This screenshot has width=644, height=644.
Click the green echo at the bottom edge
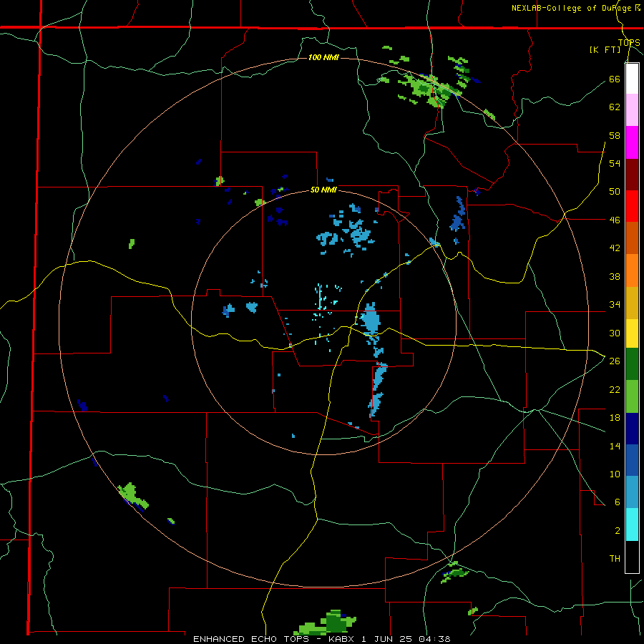click(x=326, y=623)
